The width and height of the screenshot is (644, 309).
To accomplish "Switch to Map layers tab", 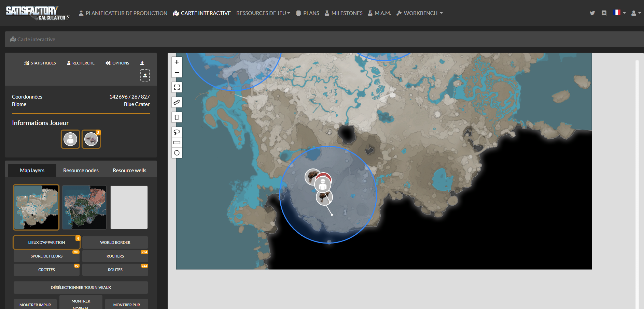I will [32, 170].
